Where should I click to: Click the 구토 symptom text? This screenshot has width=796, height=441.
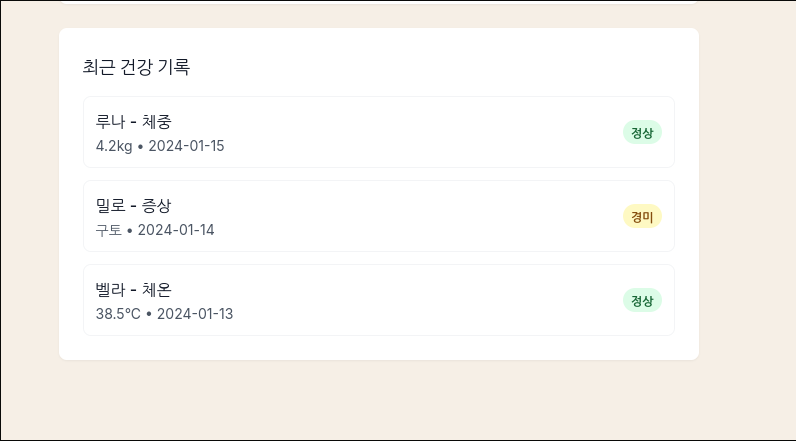tap(108, 230)
